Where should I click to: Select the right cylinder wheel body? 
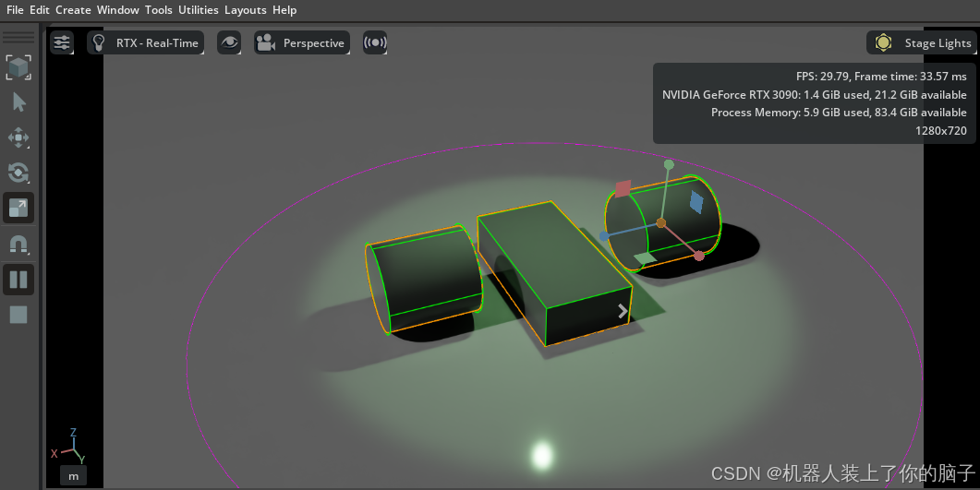point(662,222)
